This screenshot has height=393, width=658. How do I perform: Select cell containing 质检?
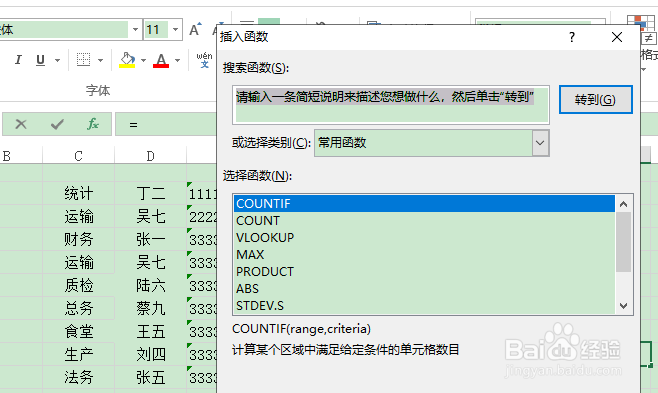78,286
